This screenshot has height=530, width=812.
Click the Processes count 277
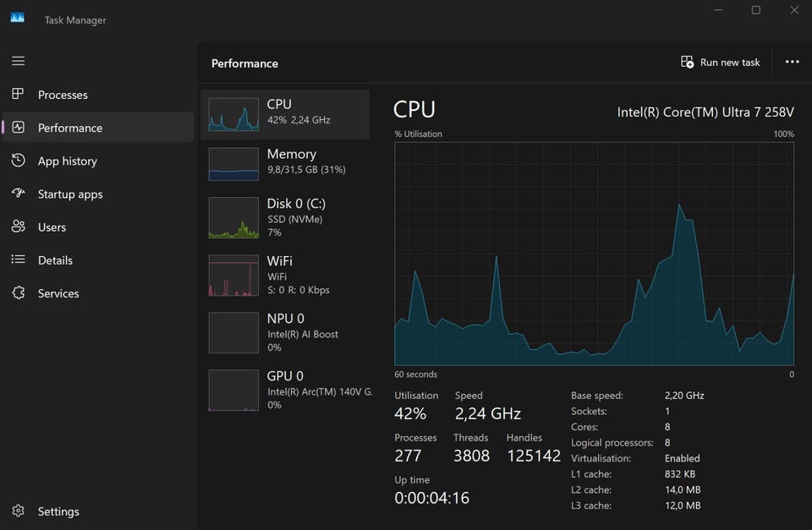408,456
